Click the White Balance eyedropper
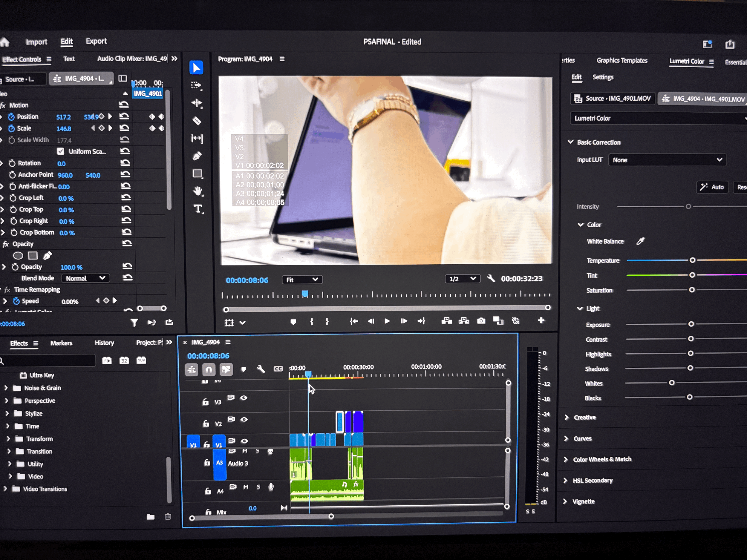 (x=640, y=241)
